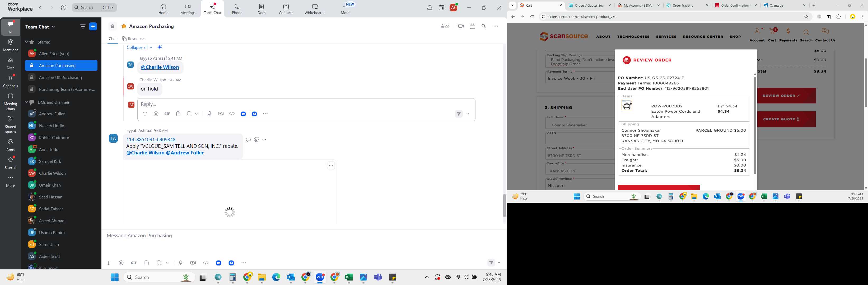View the 22 channel members

[445, 26]
